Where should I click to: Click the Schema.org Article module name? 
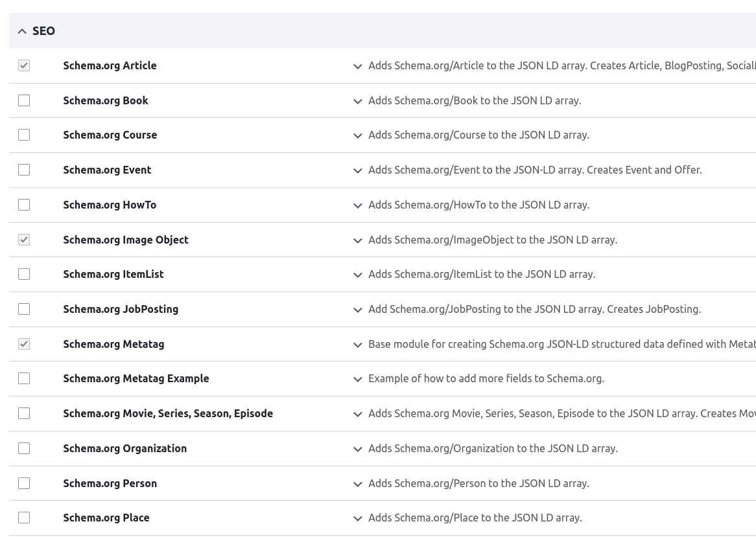coord(110,65)
